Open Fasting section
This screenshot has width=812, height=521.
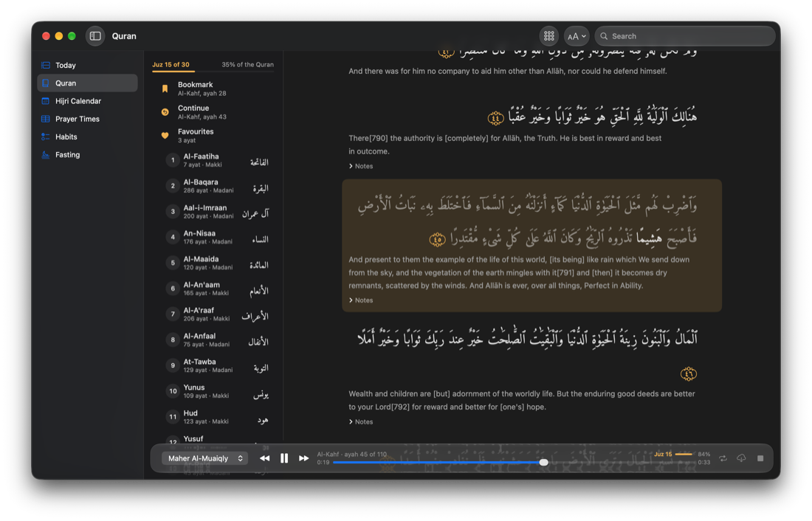pos(87,155)
